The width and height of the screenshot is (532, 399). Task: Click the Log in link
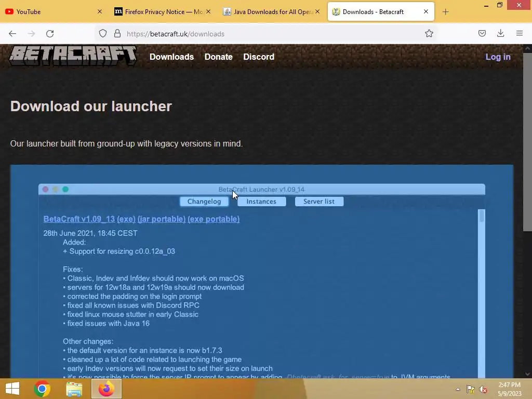click(498, 57)
